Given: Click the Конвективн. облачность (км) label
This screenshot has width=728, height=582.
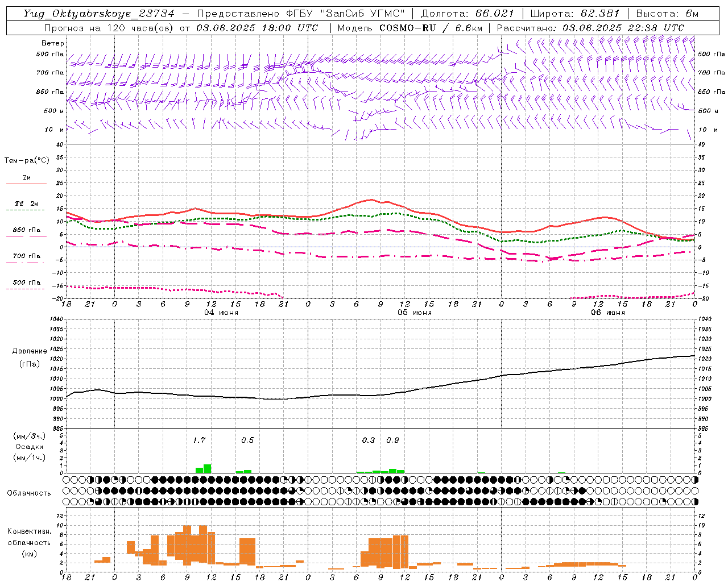Looking at the screenshot, I should 29,542.
